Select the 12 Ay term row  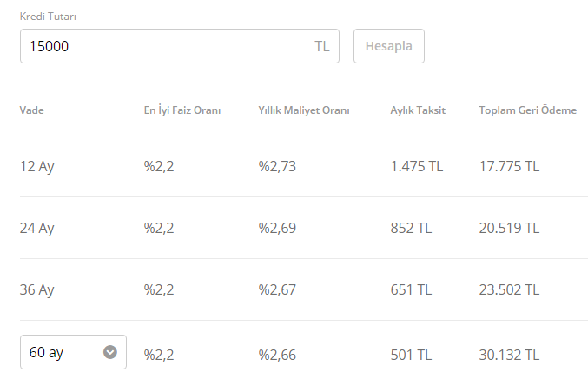(37, 166)
